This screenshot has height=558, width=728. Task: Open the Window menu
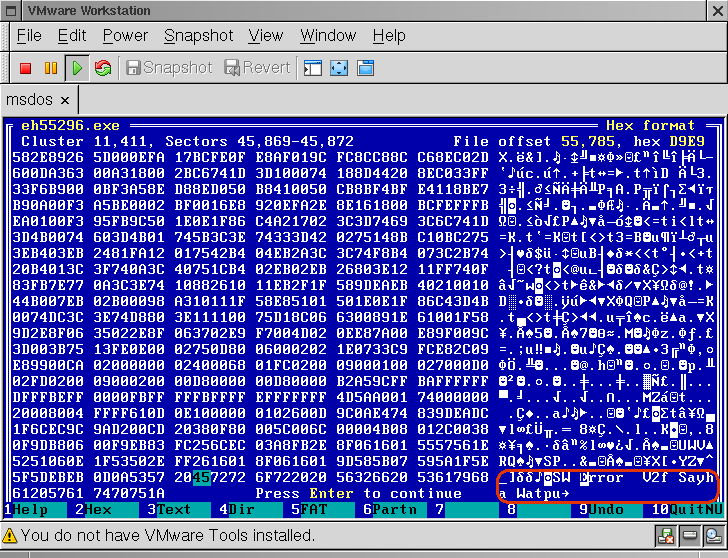(x=328, y=36)
